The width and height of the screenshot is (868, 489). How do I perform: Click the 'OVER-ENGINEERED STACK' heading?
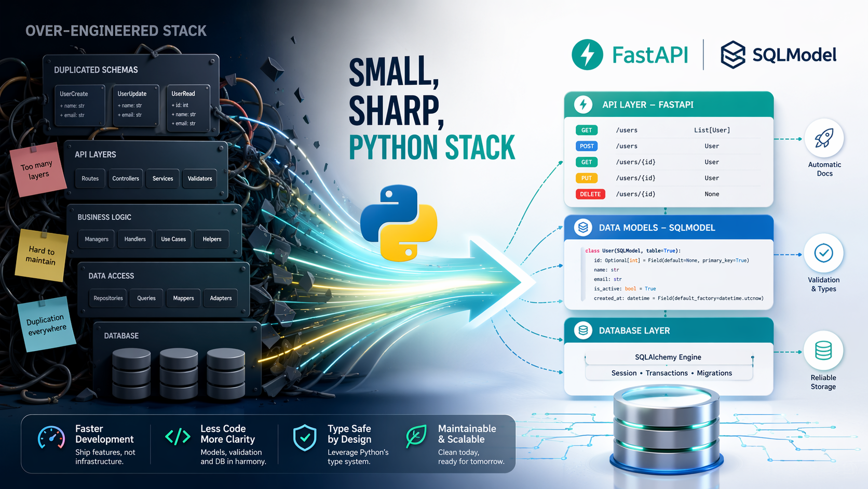pyautogui.click(x=116, y=31)
